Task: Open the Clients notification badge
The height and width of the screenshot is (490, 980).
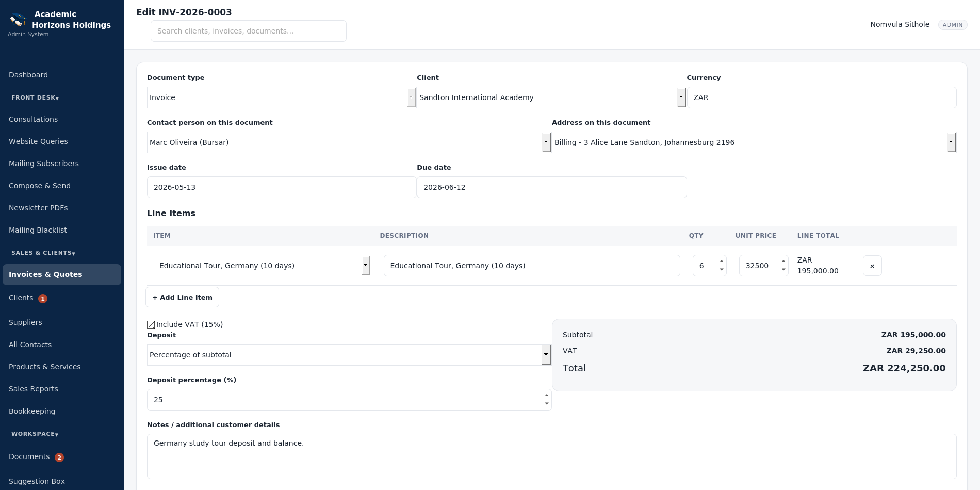Action: point(43,299)
